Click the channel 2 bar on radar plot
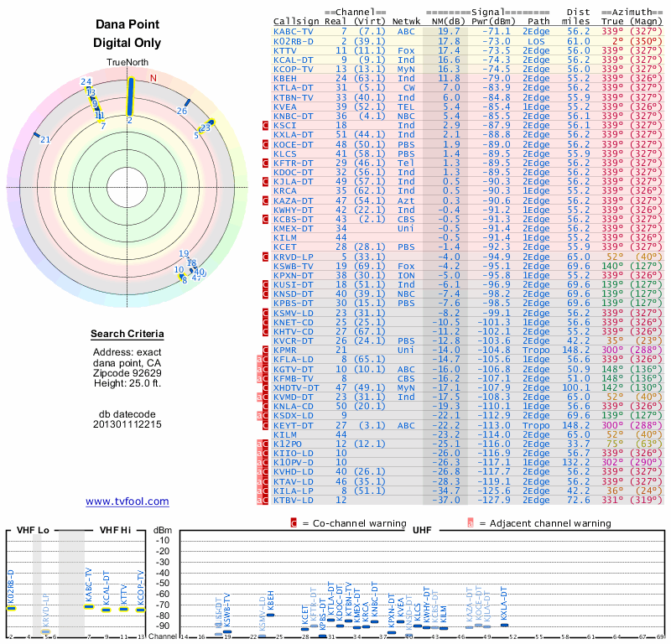Viewport: 671px width, 644px height. click(130, 96)
